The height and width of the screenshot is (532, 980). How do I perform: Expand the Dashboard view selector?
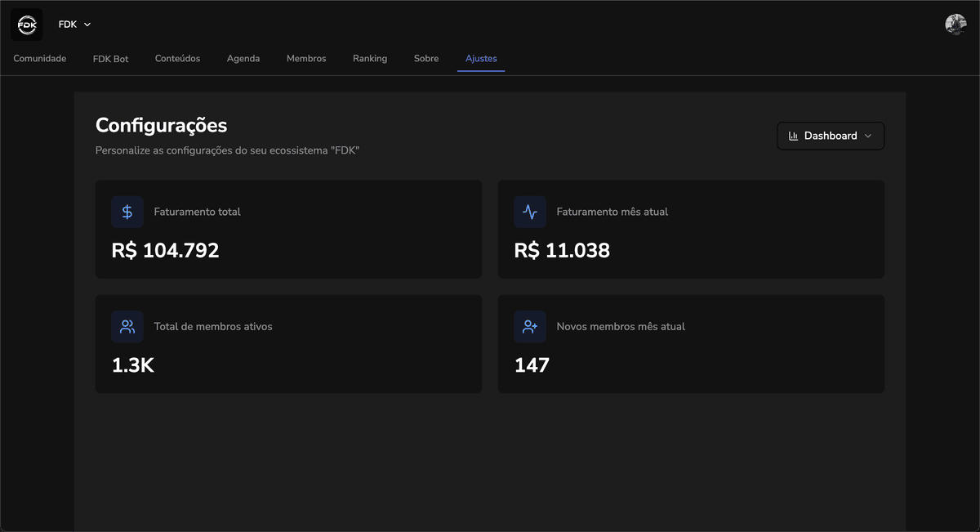click(x=831, y=136)
